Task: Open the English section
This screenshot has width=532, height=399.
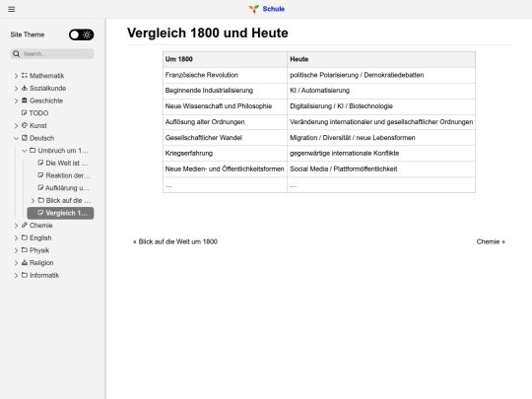Action: tap(40, 237)
